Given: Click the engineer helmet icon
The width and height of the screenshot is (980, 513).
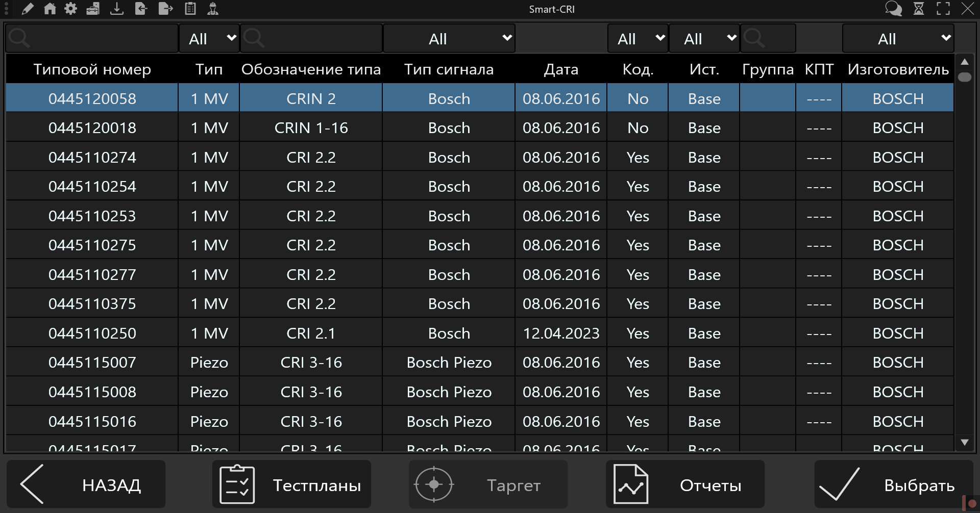Looking at the screenshot, I should (x=213, y=9).
